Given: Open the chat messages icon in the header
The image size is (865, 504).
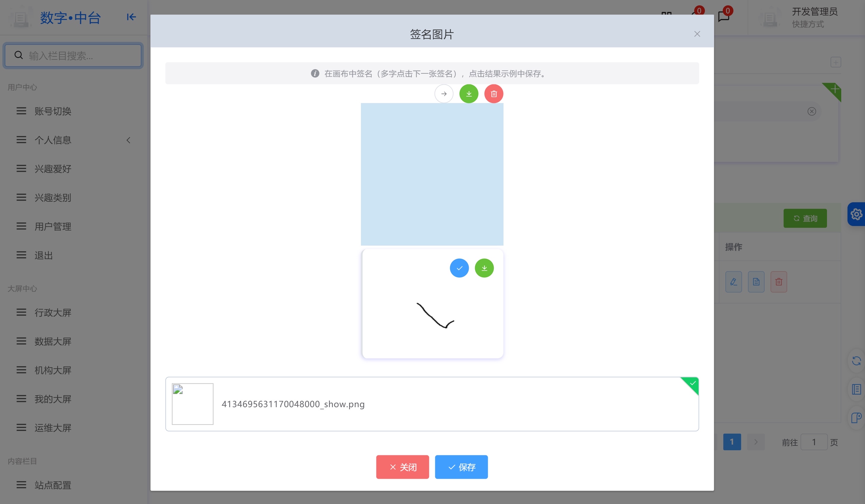Looking at the screenshot, I should tap(724, 16).
